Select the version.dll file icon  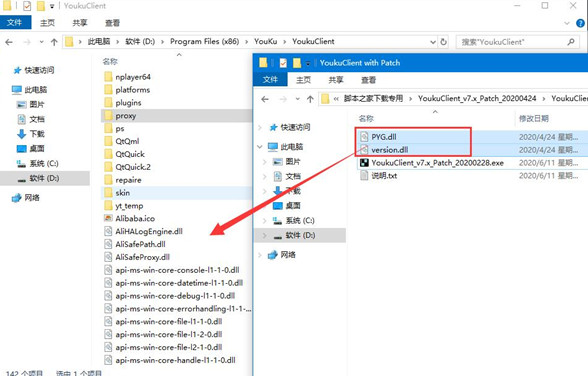click(364, 150)
